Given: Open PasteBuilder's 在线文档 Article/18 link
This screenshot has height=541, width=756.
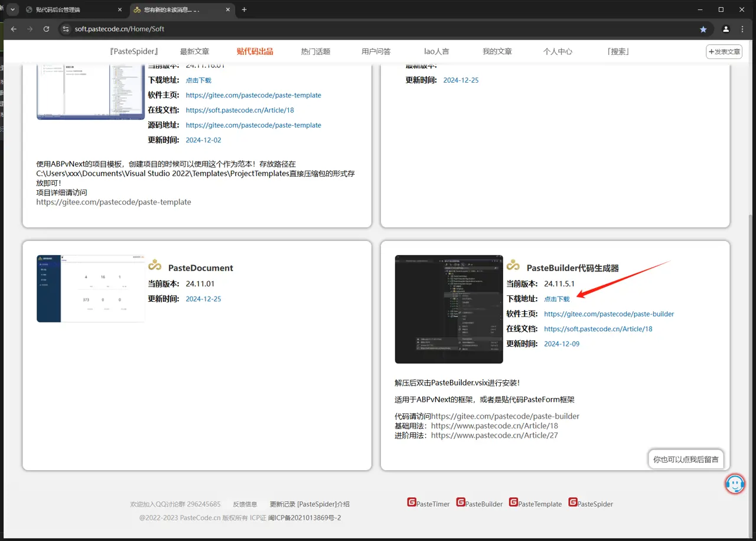Looking at the screenshot, I should coord(598,329).
